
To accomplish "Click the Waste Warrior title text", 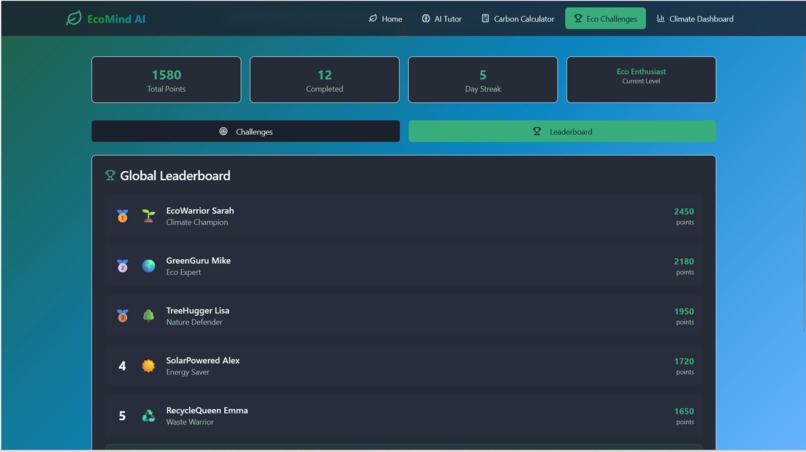I will [190, 422].
